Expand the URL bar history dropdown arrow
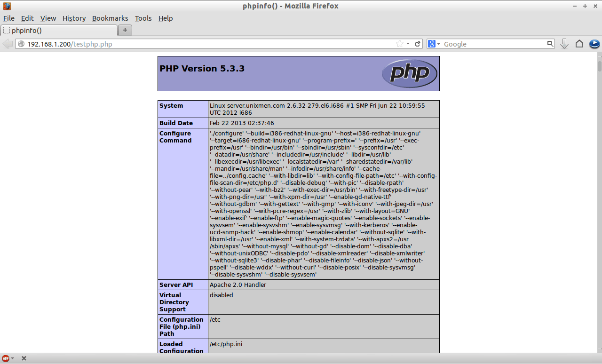Image resolution: width=602 pixels, height=364 pixels. 408,44
